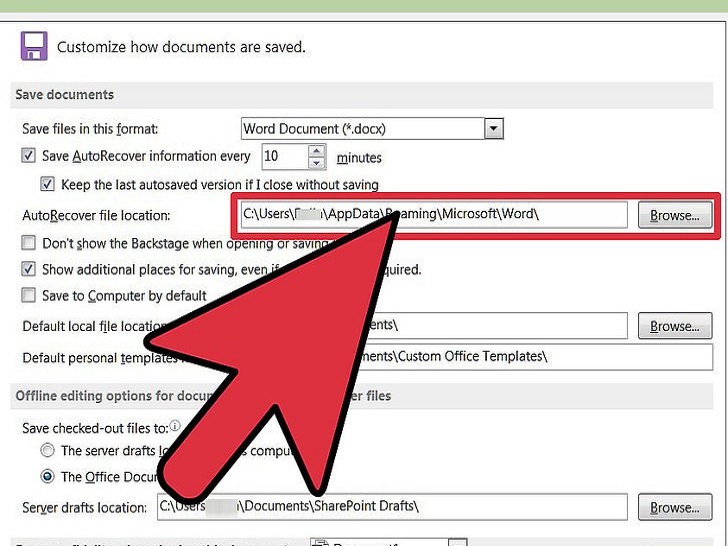Open info icon beside Save checked-out files
The image size is (728, 546).
tap(175, 426)
